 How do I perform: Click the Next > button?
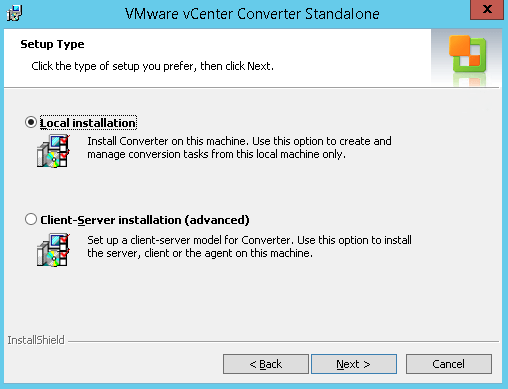click(354, 364)
